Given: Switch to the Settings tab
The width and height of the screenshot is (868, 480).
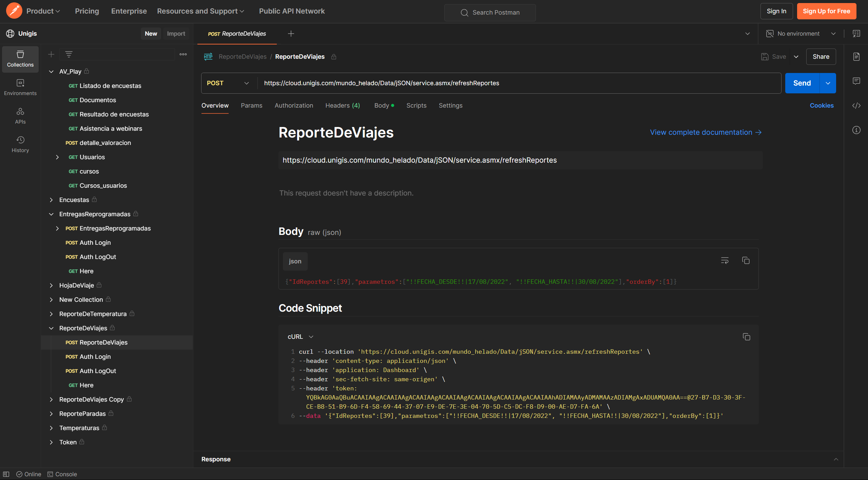Looking at the screenshot, I should coord(450,106).
